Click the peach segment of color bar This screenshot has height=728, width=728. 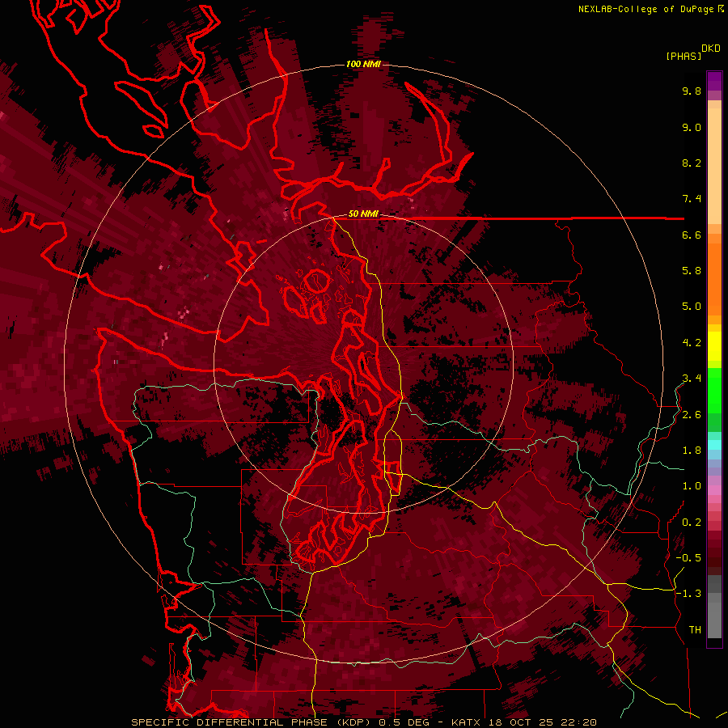click(714, 167)
